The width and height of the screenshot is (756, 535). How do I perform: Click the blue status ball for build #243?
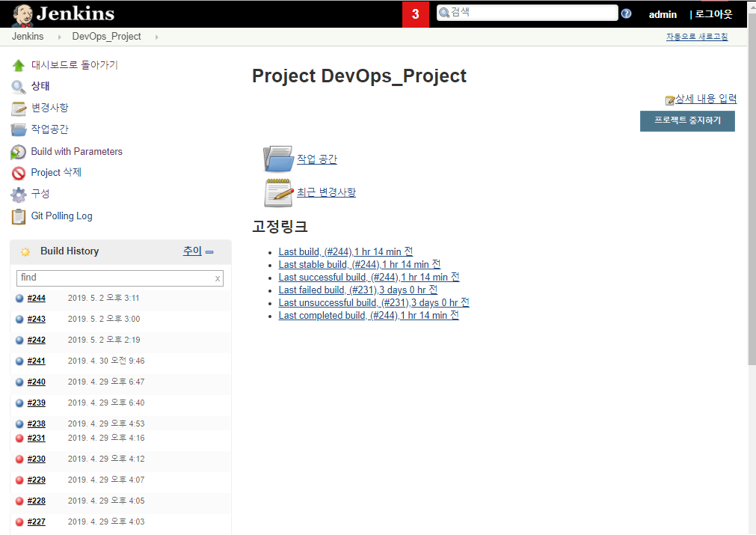(x=19, y=319)
